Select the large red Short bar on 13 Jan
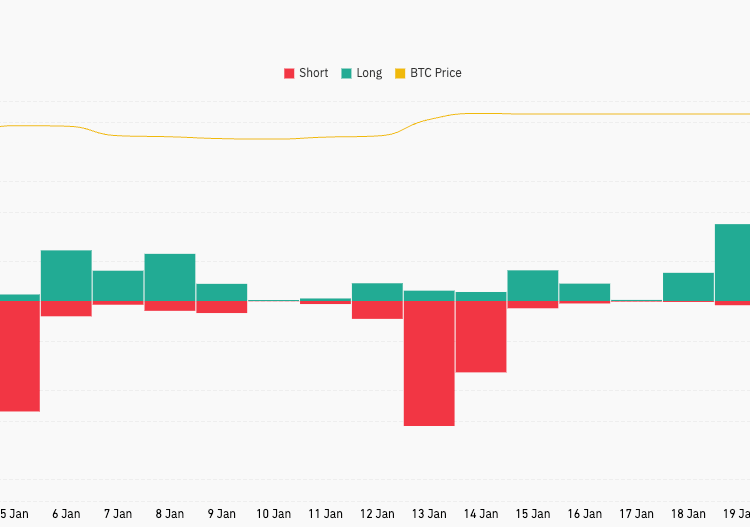The height and width of the screenshot is (527, 750). 429,363
